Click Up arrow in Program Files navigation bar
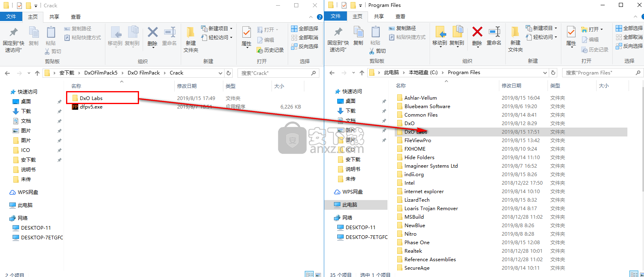Image resolution: width=644 pixels, height=277 pixels. click(x=362, y=73)
